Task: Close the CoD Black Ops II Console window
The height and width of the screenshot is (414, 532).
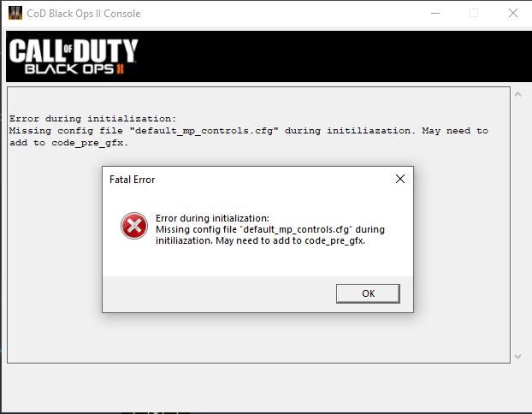Action: [x=513, y=13]
